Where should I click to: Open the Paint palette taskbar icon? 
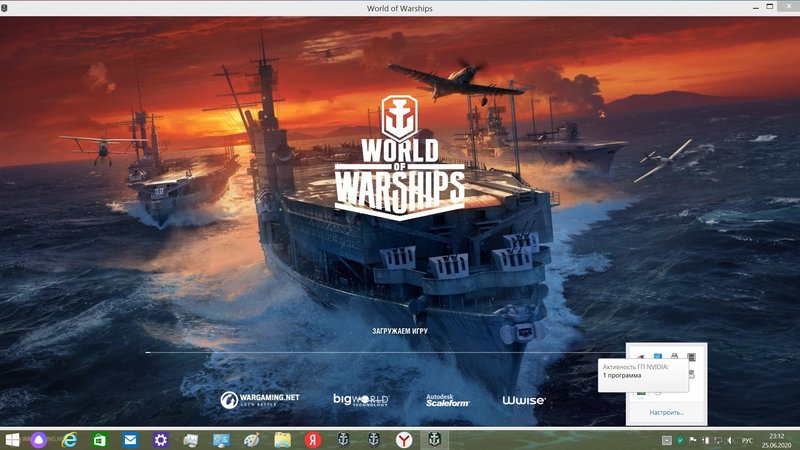click(252, 440)
